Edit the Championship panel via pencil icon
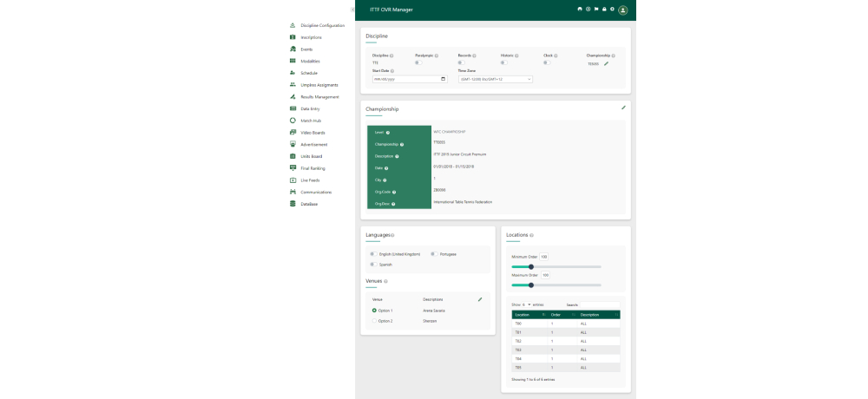Screen dimensions: 868x399 tap(623, 108)
